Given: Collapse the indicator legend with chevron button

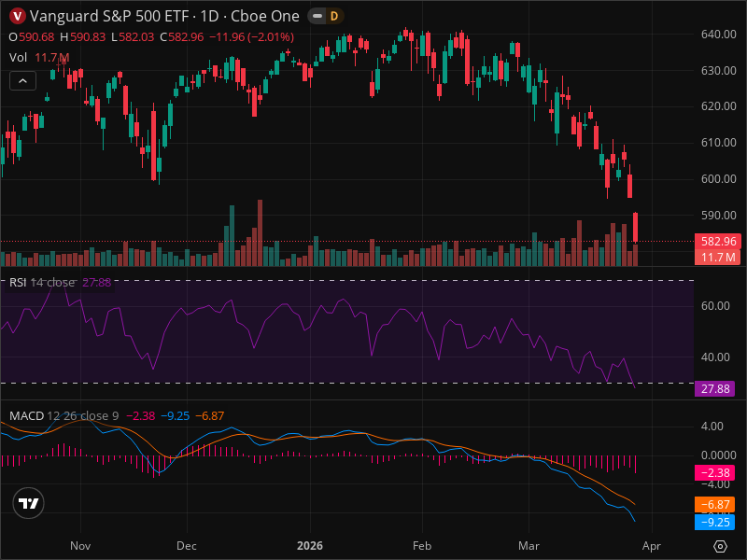Looking at the screenshot, I should pos(22,81).
